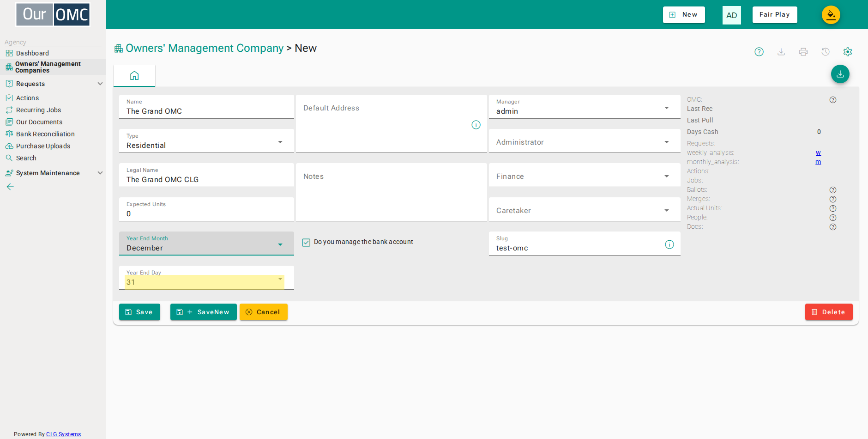Click the help icon beside Ballots
The width and height of the screenshot is (868, 439).
tap(833, 190)
